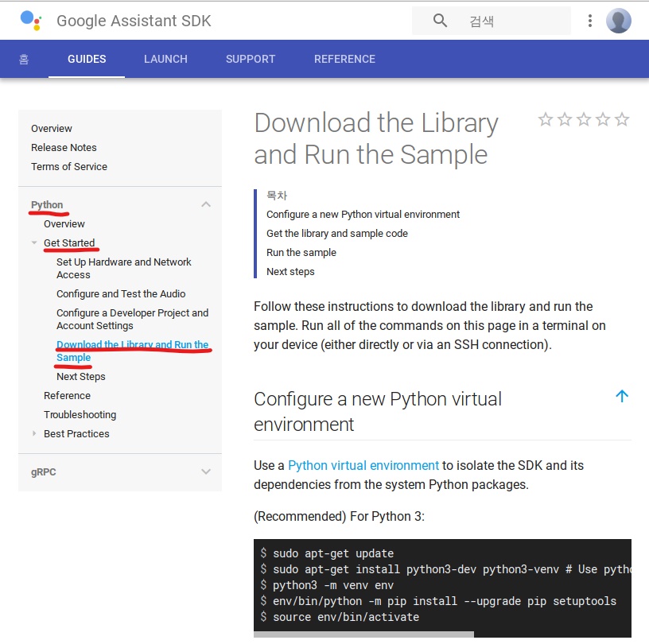Rate the page three stars
Image resolution: width=649 pixels, height=644 pixels.
point(584,119)
